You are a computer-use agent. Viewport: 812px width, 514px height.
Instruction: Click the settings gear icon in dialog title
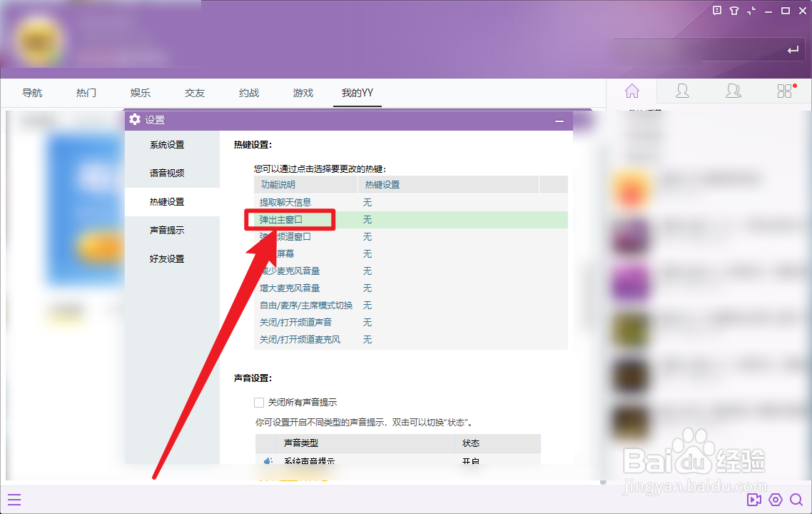(x=135, y=120)
